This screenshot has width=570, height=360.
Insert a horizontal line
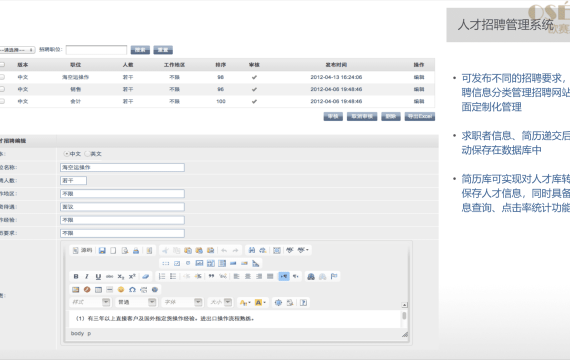[109, 289]
